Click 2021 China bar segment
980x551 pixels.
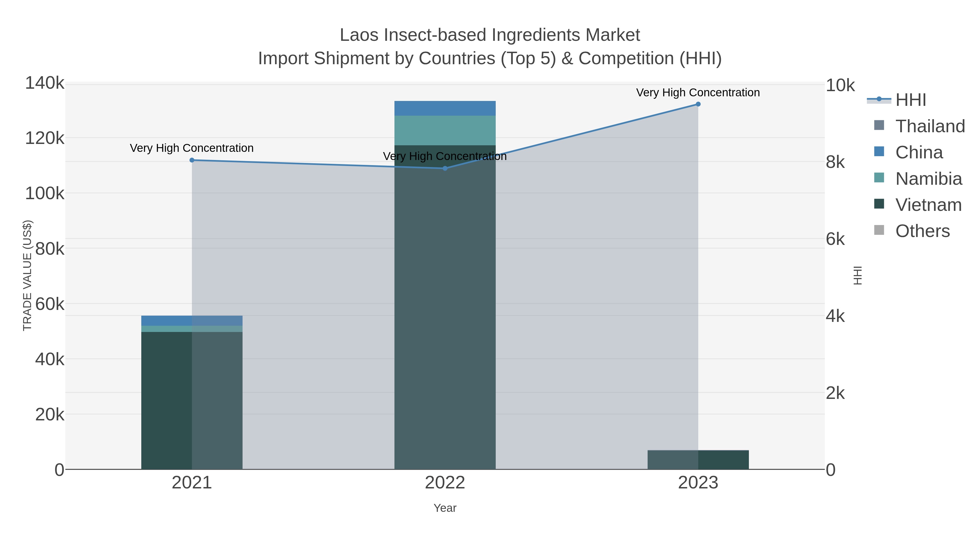pyautogui.click(x=192, y=321)
